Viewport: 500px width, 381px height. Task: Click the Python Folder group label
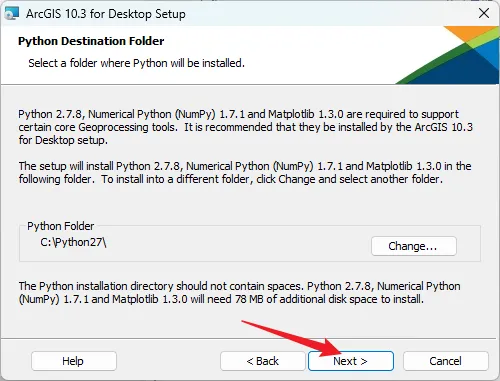[61, 226]
